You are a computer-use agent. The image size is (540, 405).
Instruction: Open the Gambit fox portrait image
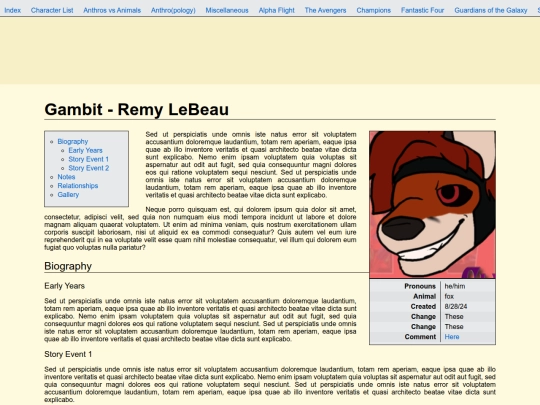[433, 205]
